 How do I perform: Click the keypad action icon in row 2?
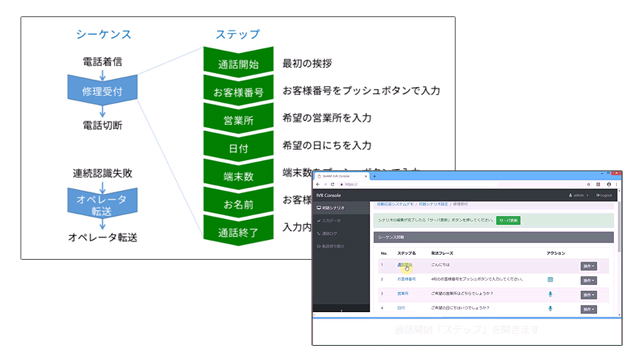[x=550, y=280]
